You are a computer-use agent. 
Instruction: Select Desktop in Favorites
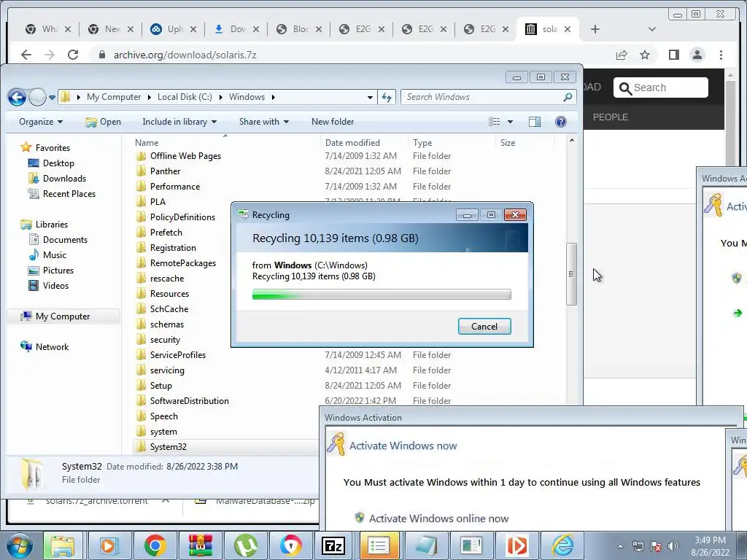[58, 163]
